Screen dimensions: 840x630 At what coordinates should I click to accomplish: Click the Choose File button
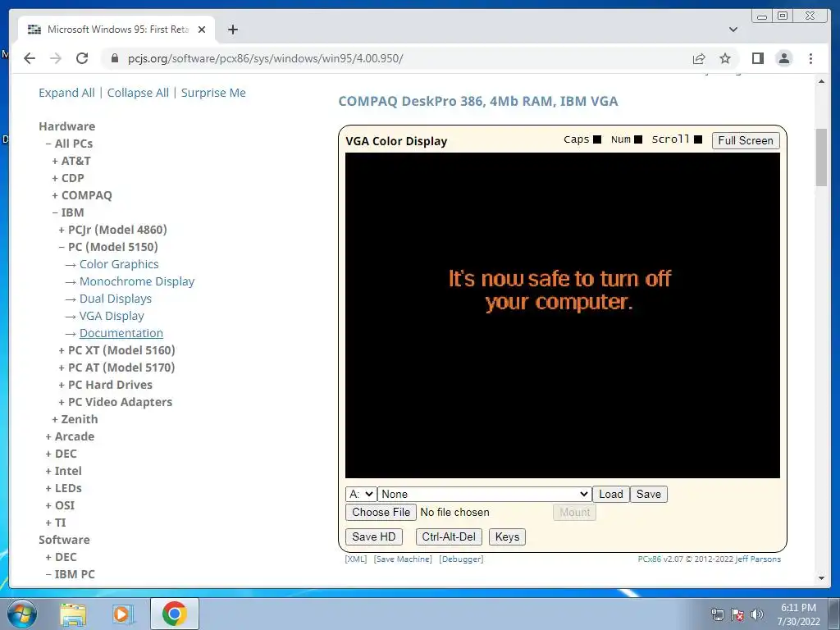(381, 512)
